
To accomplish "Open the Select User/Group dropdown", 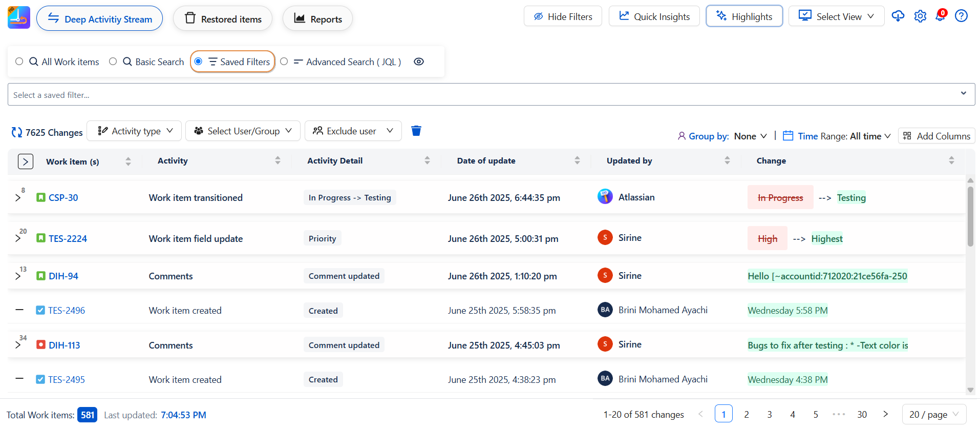I will pos(243,131).
